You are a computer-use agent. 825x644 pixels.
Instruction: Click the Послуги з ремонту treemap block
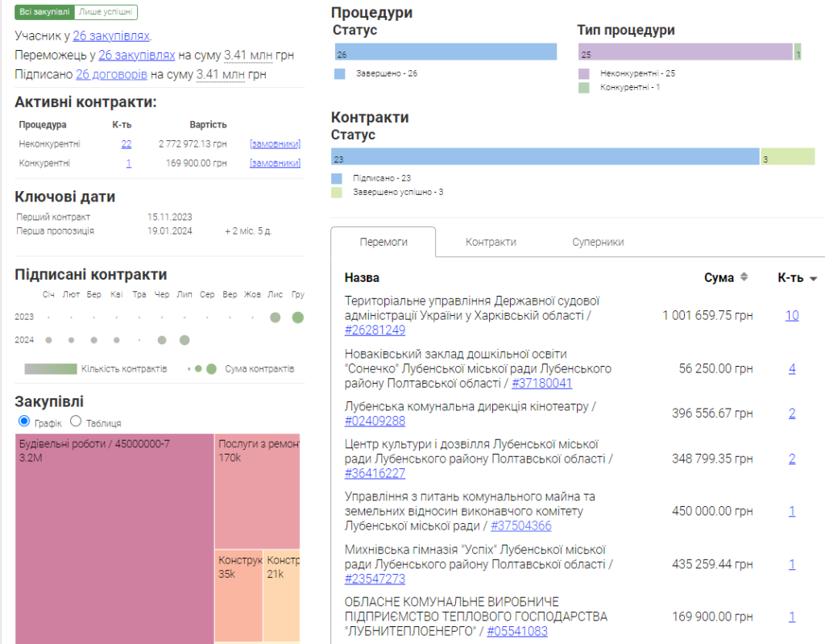pyautogui.click(x=257, y=492)
